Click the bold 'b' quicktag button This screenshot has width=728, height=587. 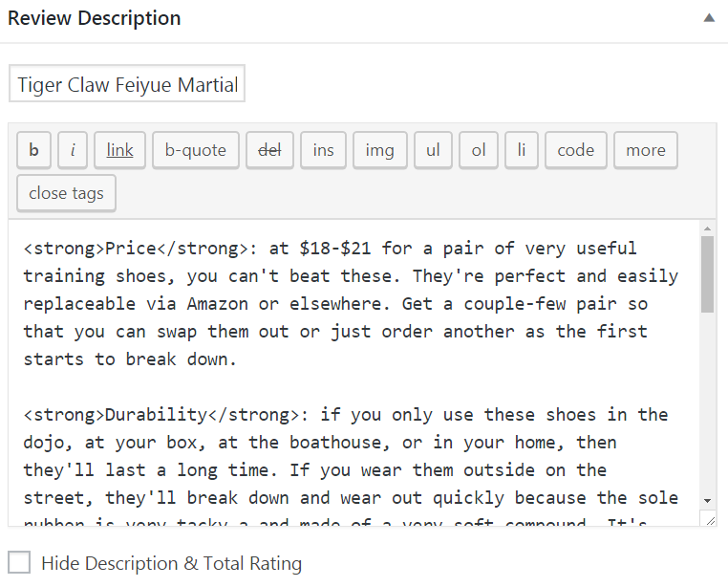[33, 150]
